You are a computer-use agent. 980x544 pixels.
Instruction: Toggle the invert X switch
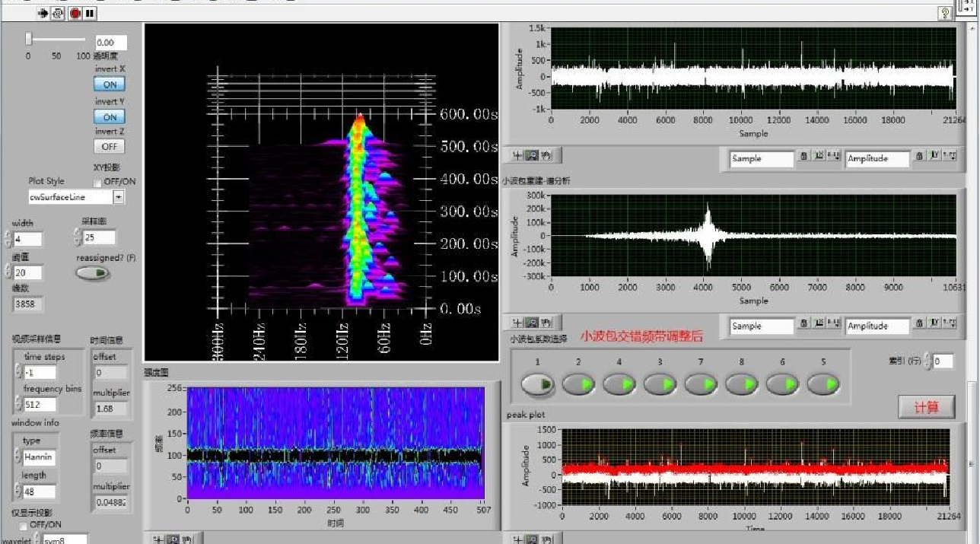[x=110, y=84]
